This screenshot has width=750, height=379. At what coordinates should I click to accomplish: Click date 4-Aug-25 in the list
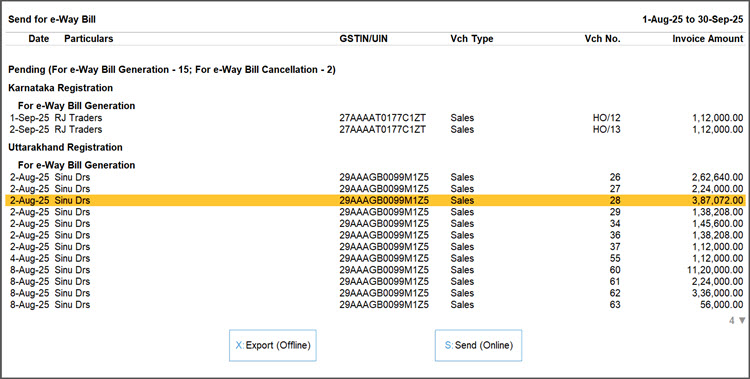(x=30, y=258)
